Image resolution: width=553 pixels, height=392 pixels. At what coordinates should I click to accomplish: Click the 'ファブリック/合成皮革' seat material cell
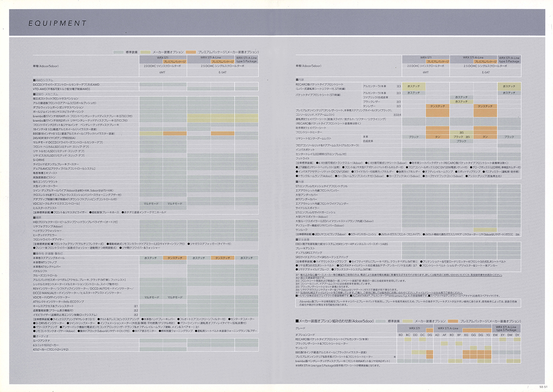375,97
